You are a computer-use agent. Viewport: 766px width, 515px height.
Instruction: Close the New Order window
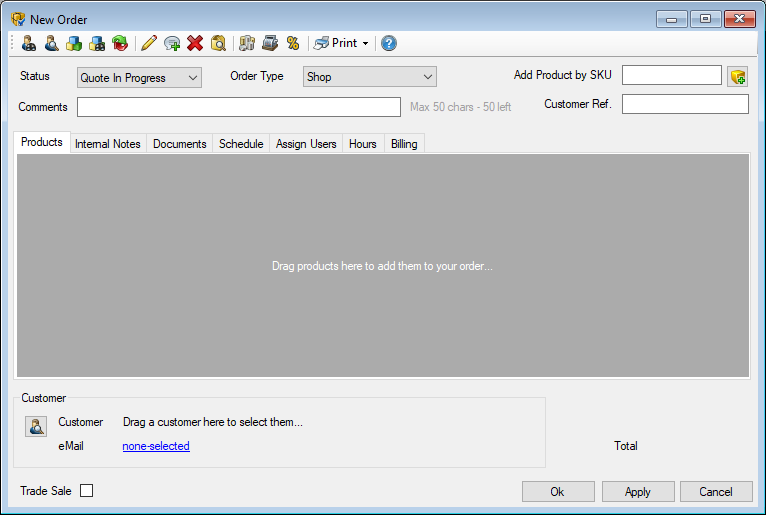point(740,19)
